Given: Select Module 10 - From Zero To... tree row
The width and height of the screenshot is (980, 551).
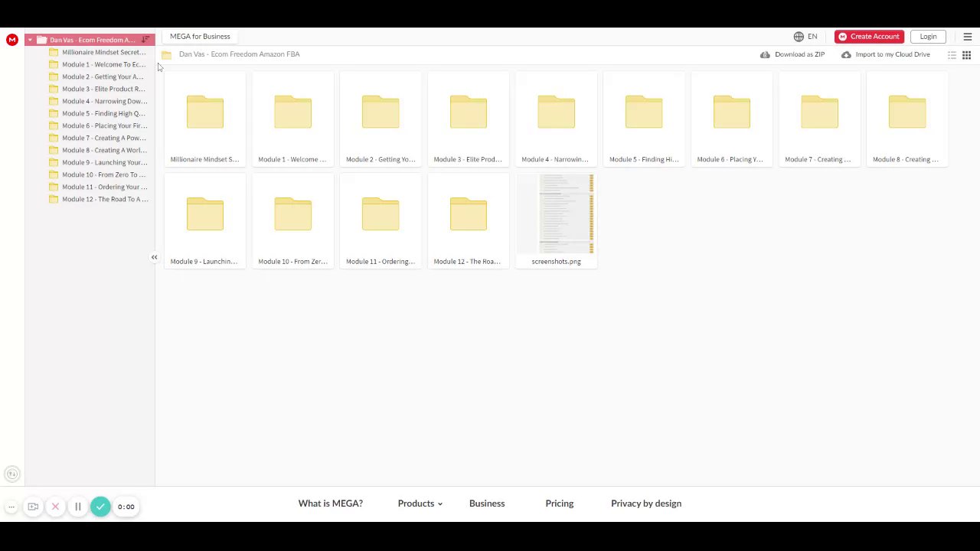Looking at the screenshot, I should point(90,174).
